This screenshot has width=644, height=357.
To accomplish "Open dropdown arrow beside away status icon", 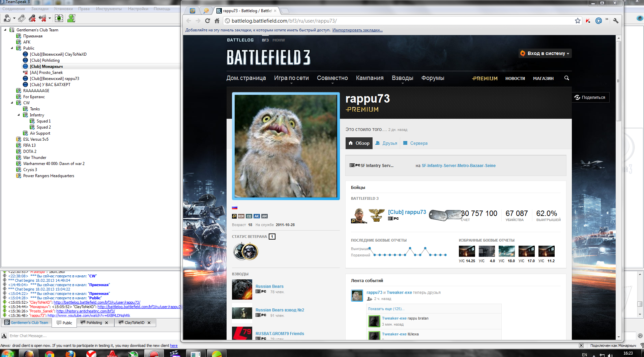I will coord(14,19).
